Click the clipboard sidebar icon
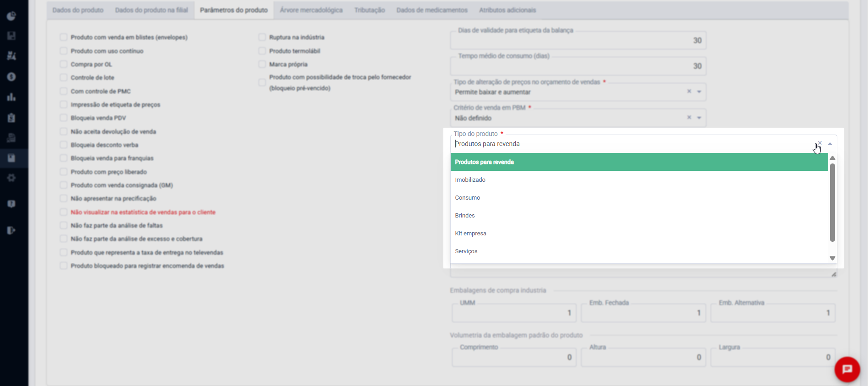 11,118
